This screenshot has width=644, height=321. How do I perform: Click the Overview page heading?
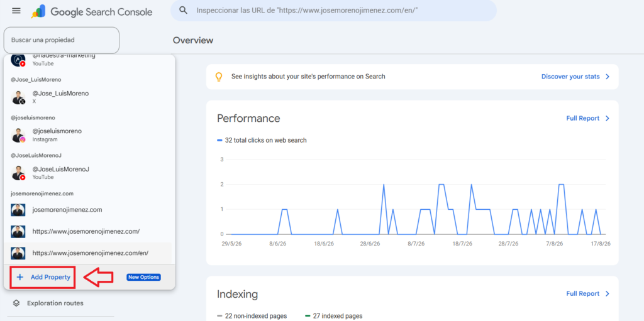point(193,40)
